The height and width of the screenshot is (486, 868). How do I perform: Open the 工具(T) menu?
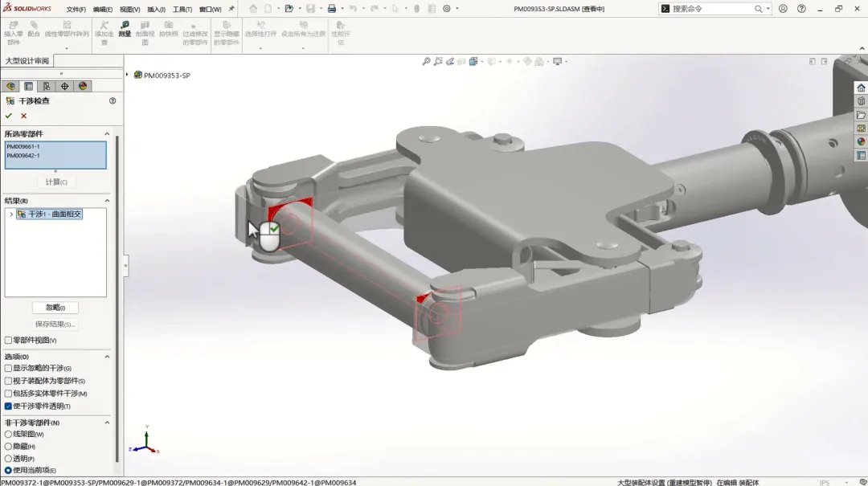pyautogui.click(x=182, y=10)
